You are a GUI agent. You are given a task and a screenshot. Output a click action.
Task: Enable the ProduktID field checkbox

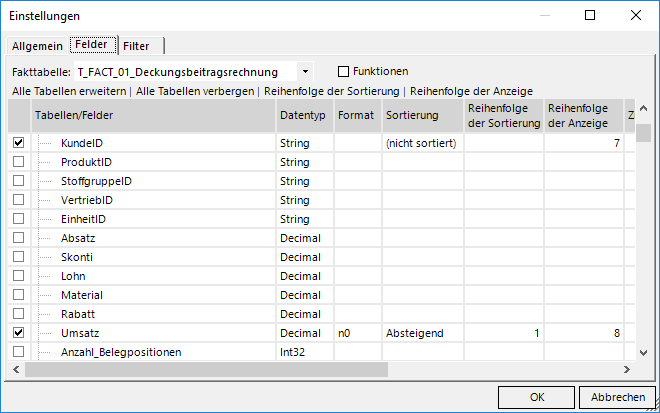[18, 162]
